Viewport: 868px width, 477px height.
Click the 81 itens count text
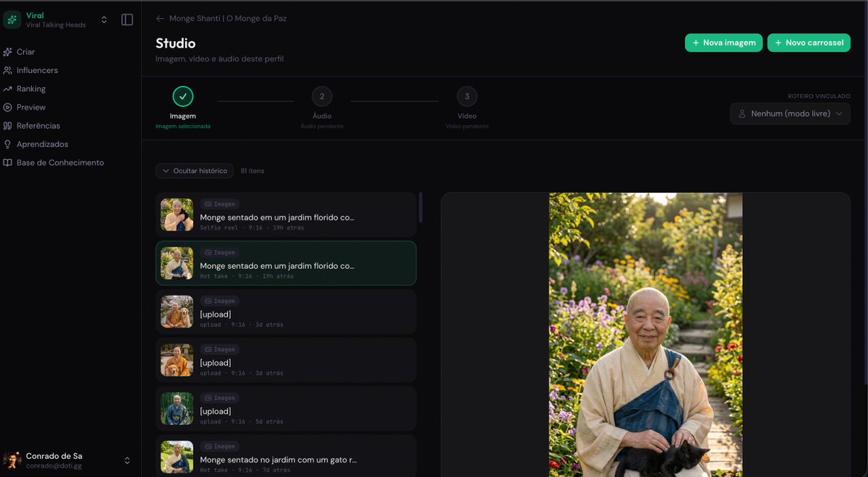252,171
